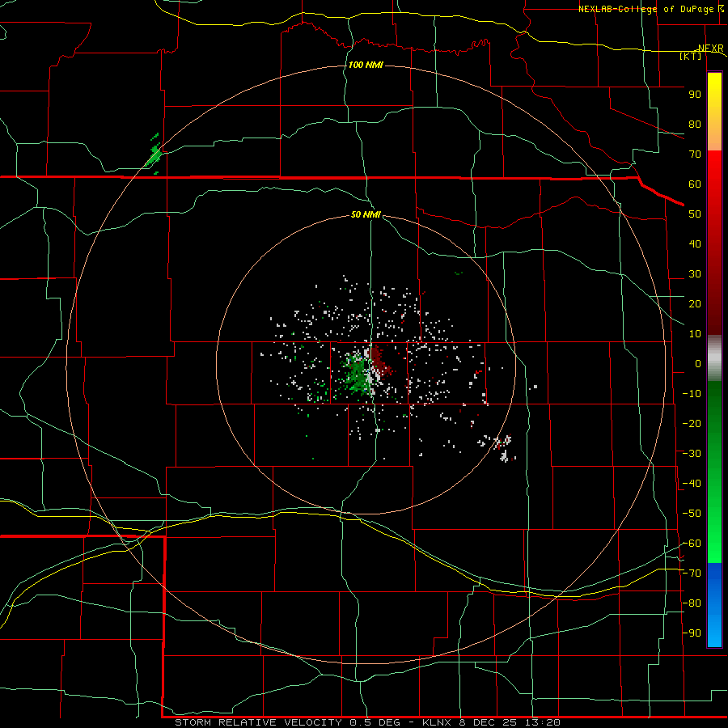Select the positive 20 knot scale label
Image resolution: width=728 pixels, height=728 pixels.
695,303
